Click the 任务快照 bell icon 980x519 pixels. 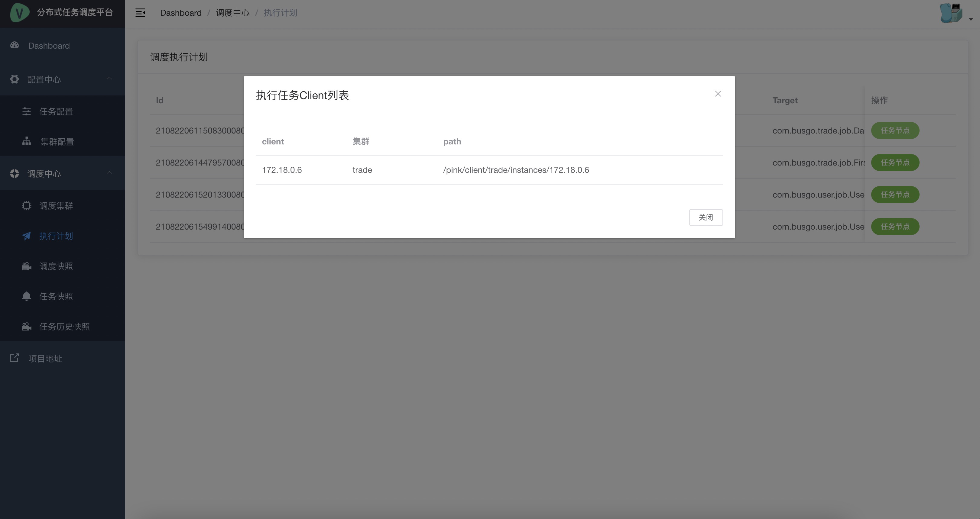point(26,296)
